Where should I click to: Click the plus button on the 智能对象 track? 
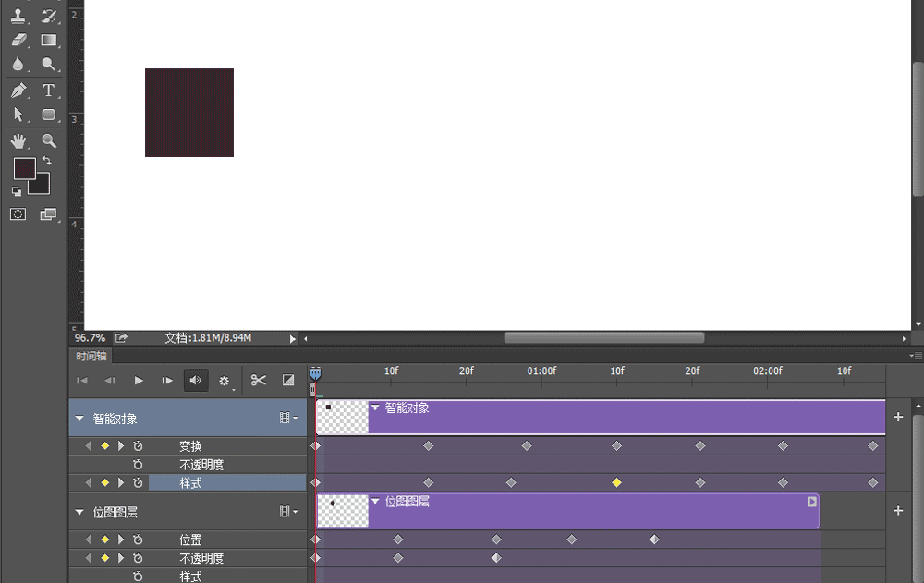click(x=897, y=417)
